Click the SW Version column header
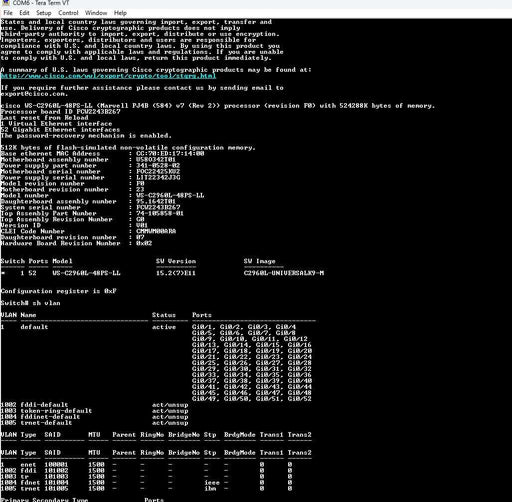The image size is (512, 502). pyautogui.click(x=176, y=261)
